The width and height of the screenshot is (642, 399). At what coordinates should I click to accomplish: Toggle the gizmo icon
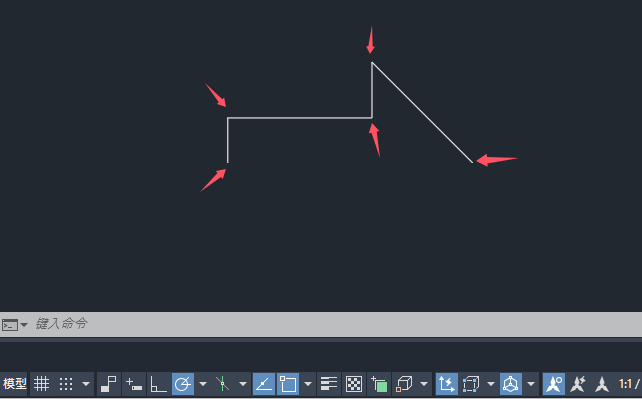(x=511, y=384)
